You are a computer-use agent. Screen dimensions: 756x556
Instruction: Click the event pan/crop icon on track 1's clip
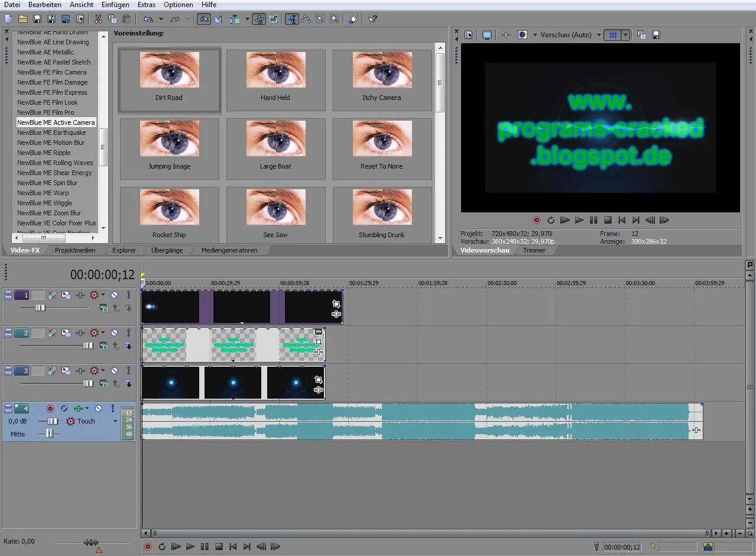(336, 304)
